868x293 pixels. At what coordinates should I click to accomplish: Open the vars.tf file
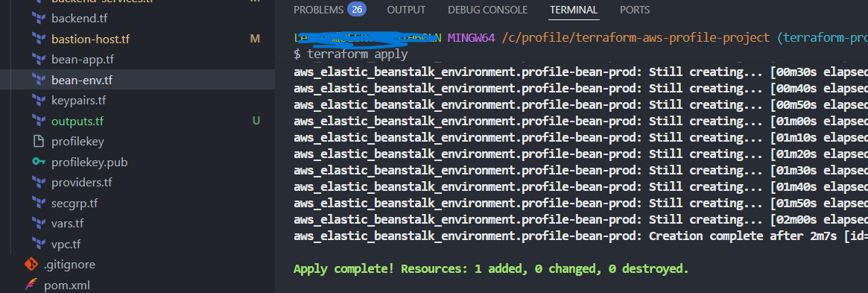point(69,223)
